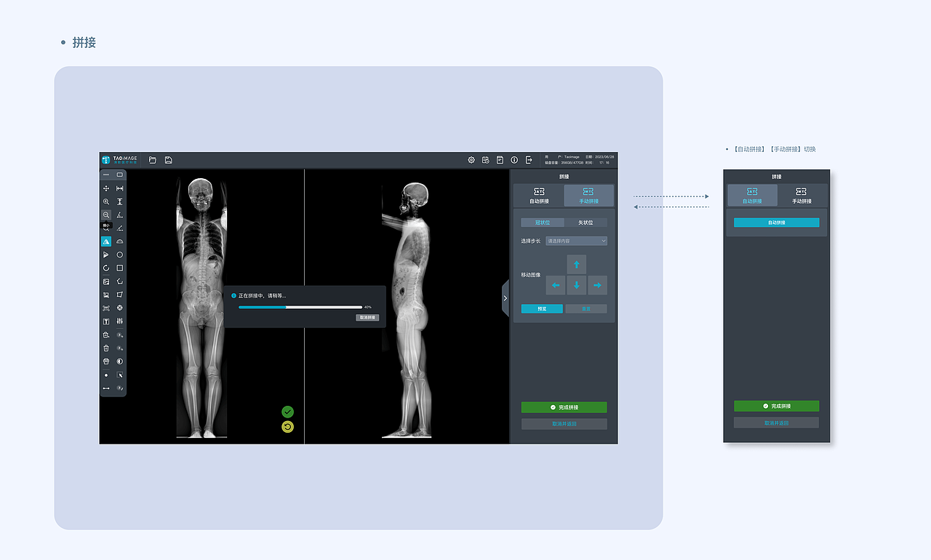
Task: Select the polygon drawing tool
Action: pos(120,281)
